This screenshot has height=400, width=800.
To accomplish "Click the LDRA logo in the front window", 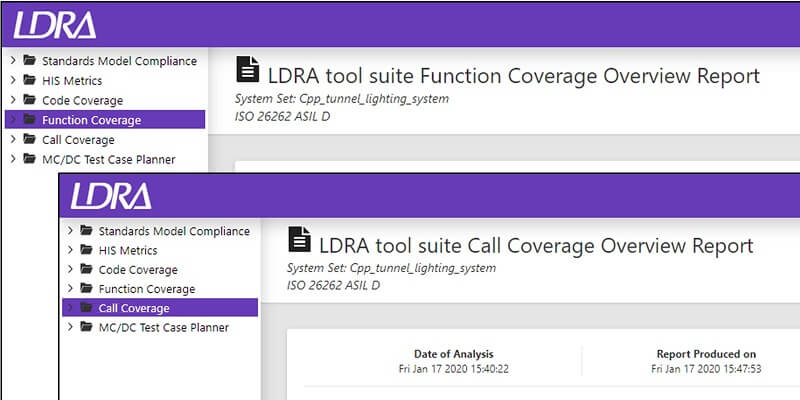I will (x=111, y=196).
